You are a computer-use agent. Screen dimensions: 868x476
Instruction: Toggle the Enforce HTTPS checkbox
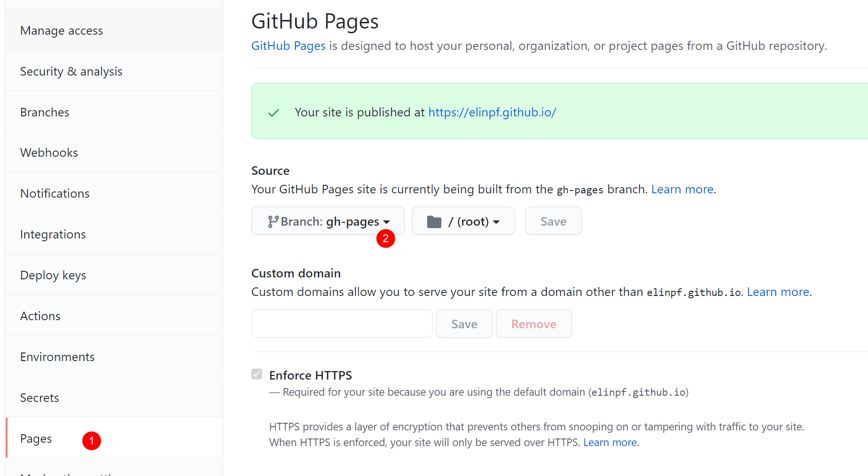coord(257,374)
